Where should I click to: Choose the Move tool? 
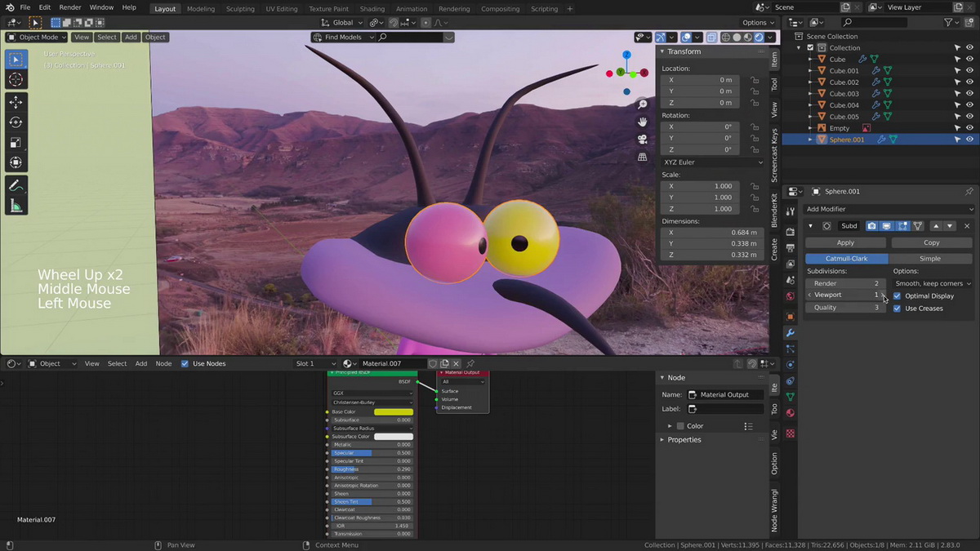click(x=16, y=102)
